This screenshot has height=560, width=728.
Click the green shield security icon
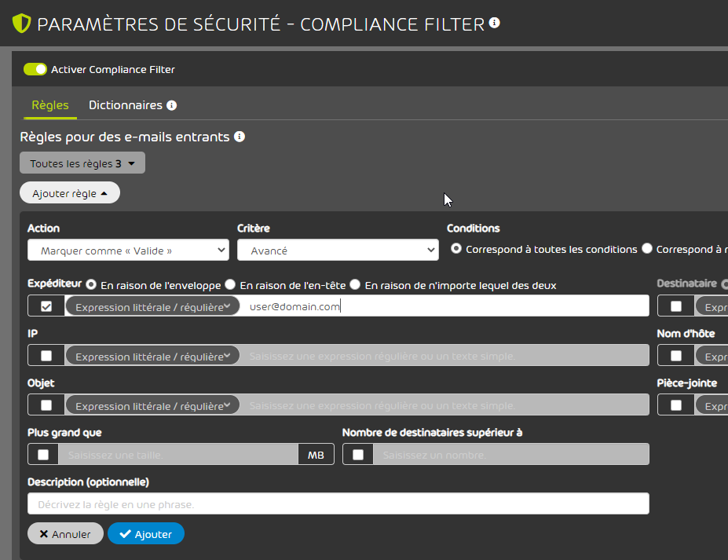21,24
